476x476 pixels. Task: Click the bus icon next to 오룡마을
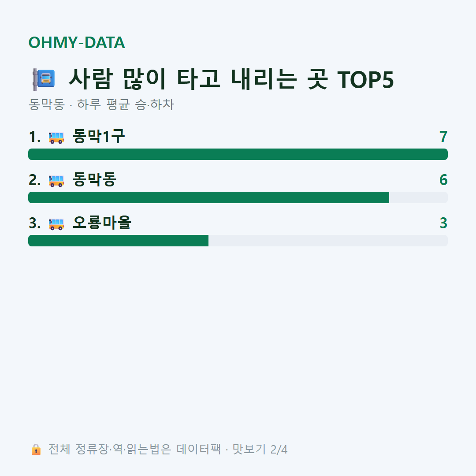[x=56, y=224]
